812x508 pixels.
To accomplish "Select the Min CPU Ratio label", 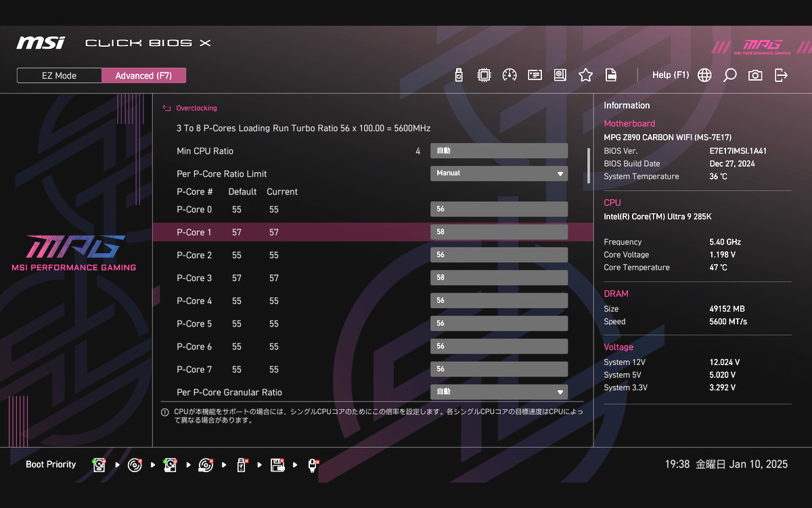I will click(x=205, y=151).
